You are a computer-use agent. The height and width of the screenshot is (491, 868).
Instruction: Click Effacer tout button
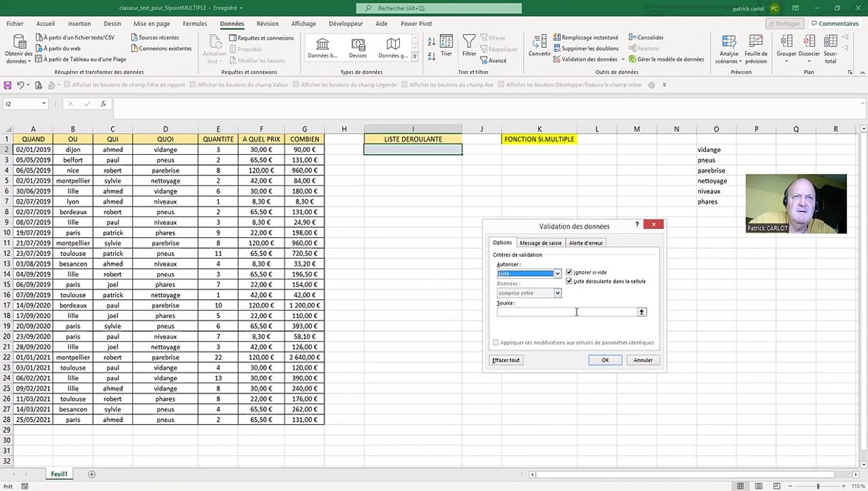[506, 360]
